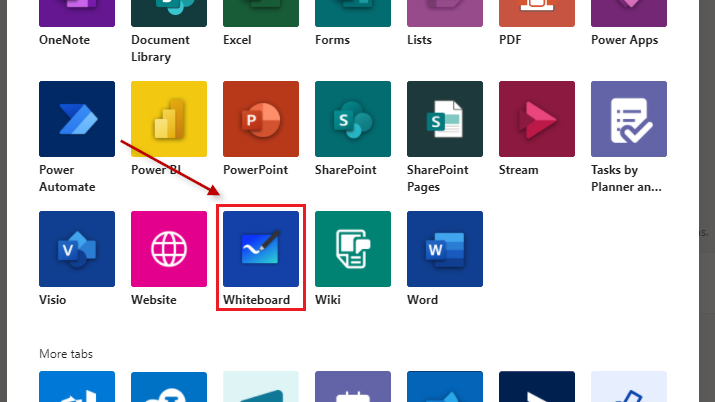Viewport: 715px width, 402px height.
Task: Choose the Visio app icon
Action: [x=77, y=249]
